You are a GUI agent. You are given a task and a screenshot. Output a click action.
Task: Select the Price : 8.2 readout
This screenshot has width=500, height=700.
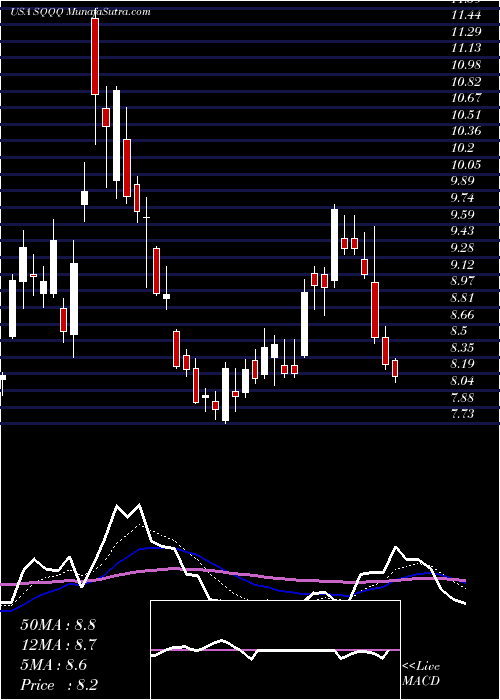tap(59, 685)
